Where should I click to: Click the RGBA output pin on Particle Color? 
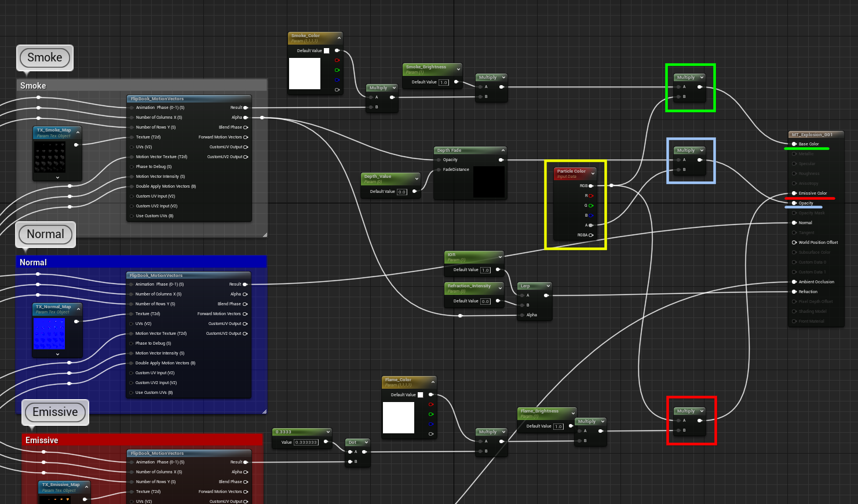591,235
